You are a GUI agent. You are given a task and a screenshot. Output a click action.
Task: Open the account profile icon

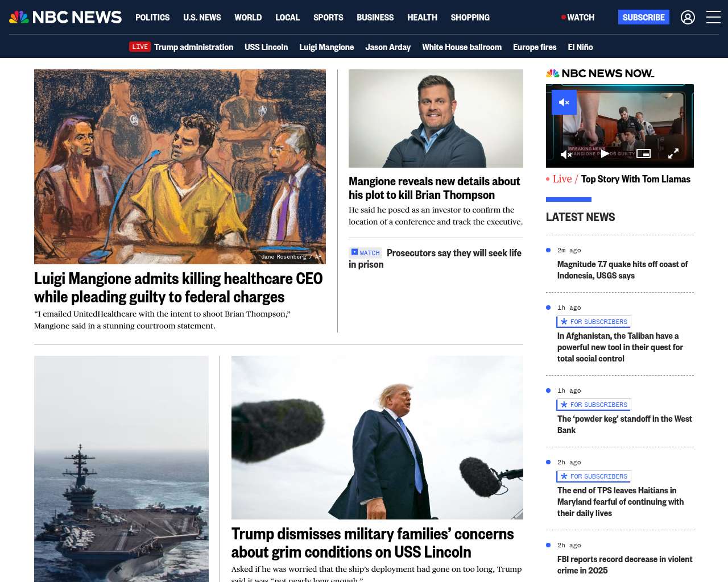[x=688, y=18]
